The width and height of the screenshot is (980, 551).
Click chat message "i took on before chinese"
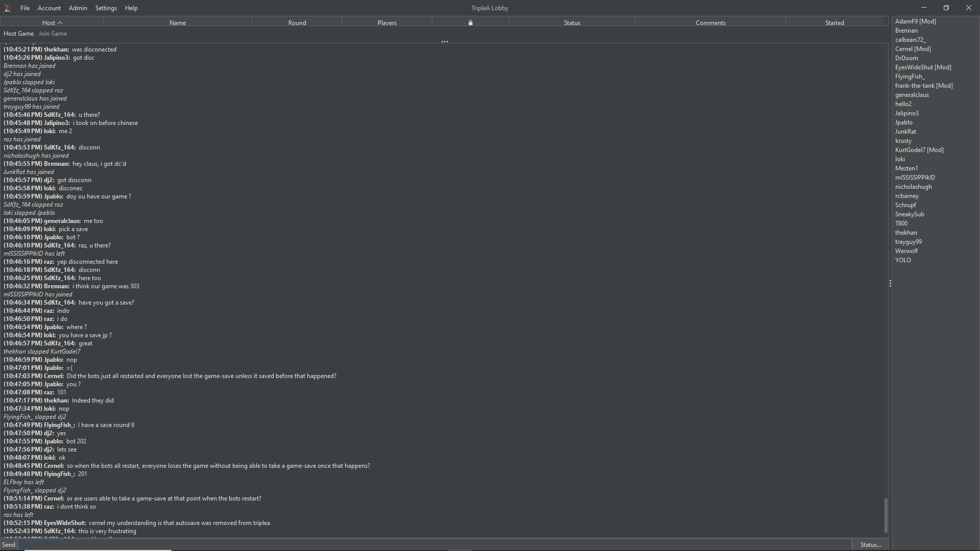pos(105,123)
